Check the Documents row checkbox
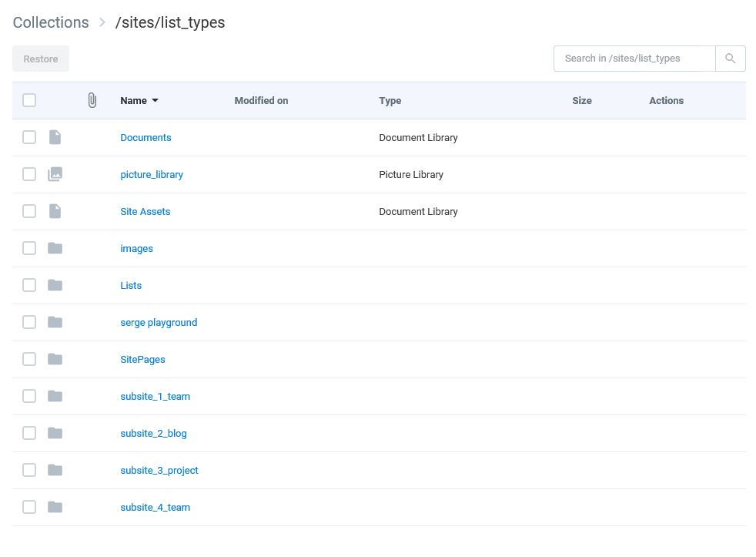756x557 pixels. (29, 138)
